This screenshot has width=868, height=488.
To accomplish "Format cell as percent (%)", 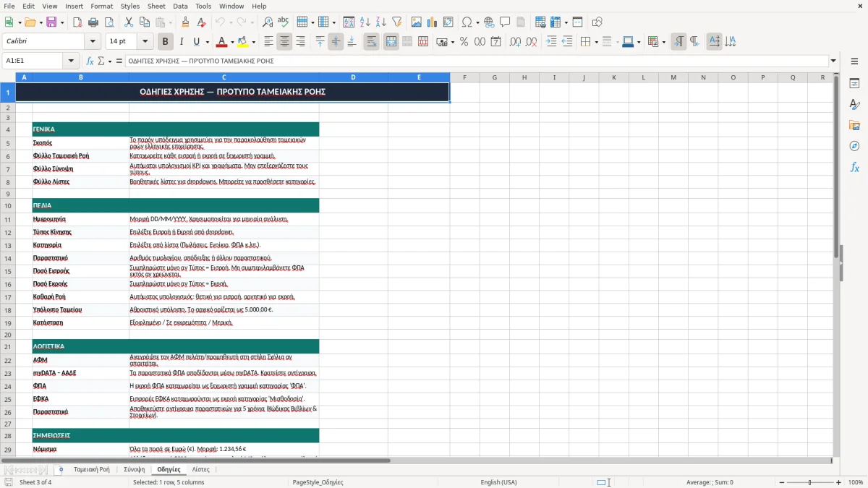I will coord(464,42).
